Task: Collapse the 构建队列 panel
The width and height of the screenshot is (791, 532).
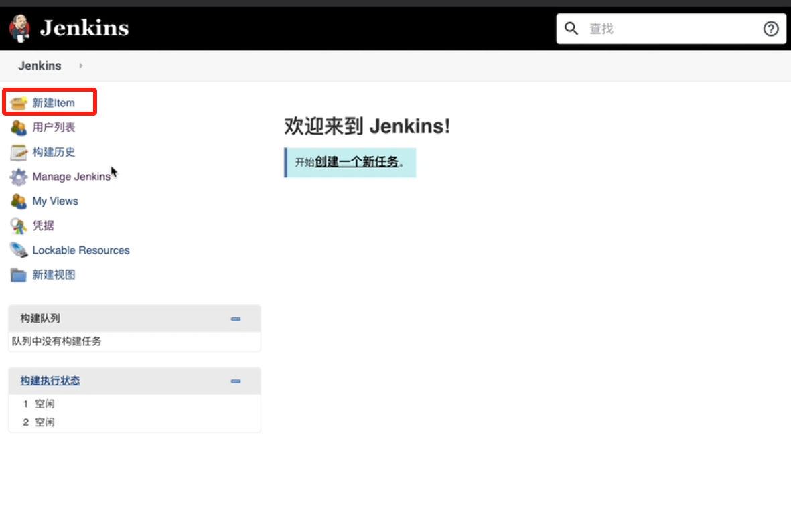Action: [236, 319]
